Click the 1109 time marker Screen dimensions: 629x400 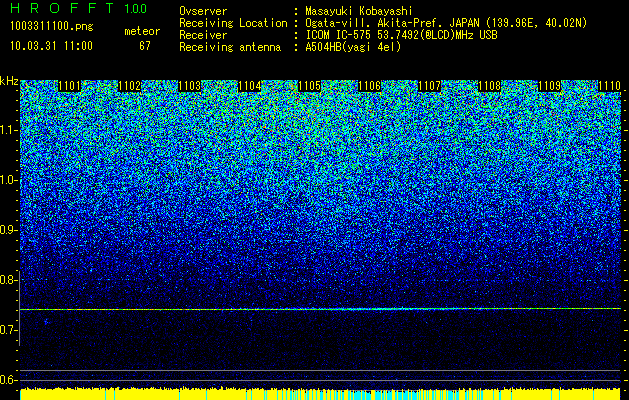[550, 86]
